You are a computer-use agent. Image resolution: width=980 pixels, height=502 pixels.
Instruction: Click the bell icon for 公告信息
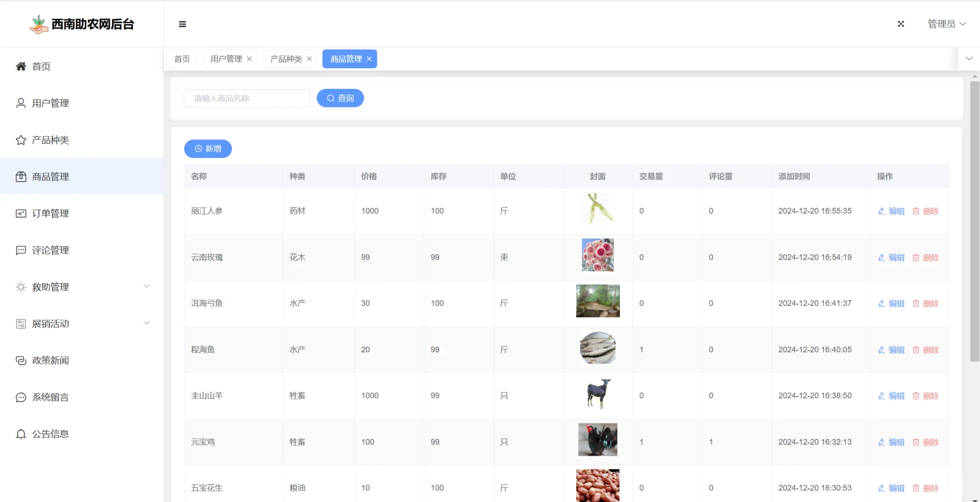pos(21,434)
